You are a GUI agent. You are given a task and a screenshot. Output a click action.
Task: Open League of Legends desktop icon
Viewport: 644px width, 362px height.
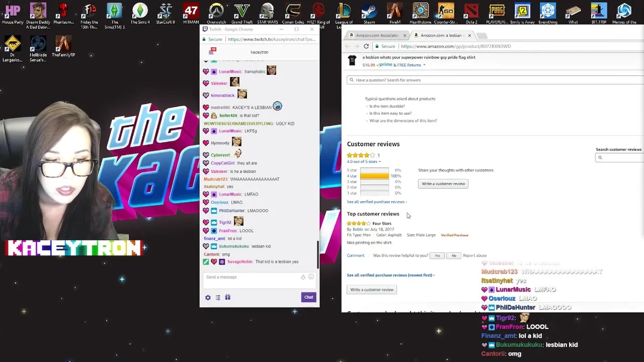coord(344,14)
